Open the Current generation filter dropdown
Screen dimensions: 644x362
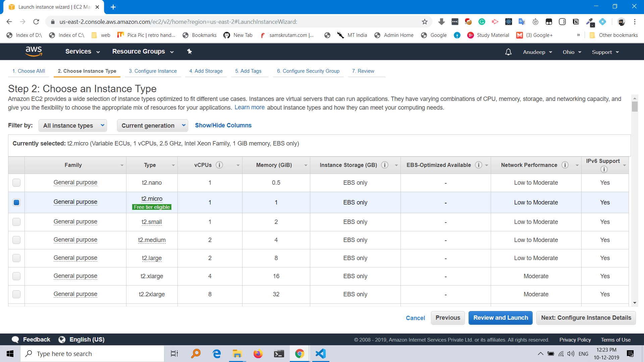click(152, 125)
